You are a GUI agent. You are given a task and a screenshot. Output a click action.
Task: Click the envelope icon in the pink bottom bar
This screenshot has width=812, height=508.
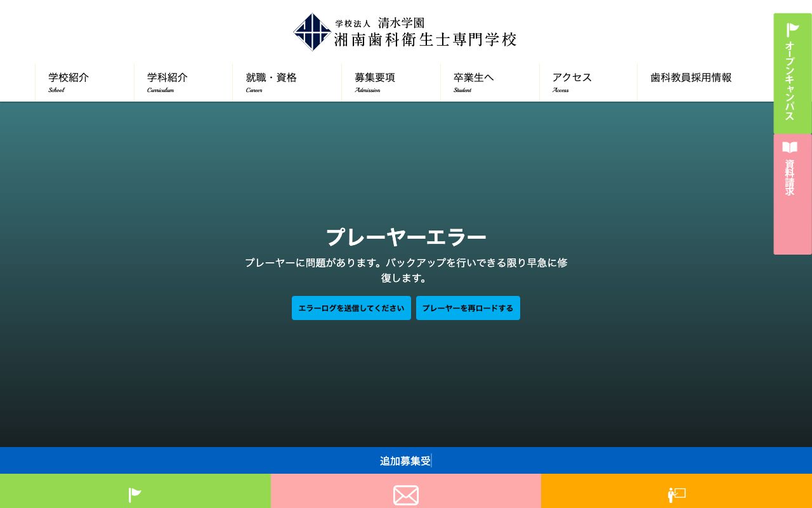(x=405, y=495)
